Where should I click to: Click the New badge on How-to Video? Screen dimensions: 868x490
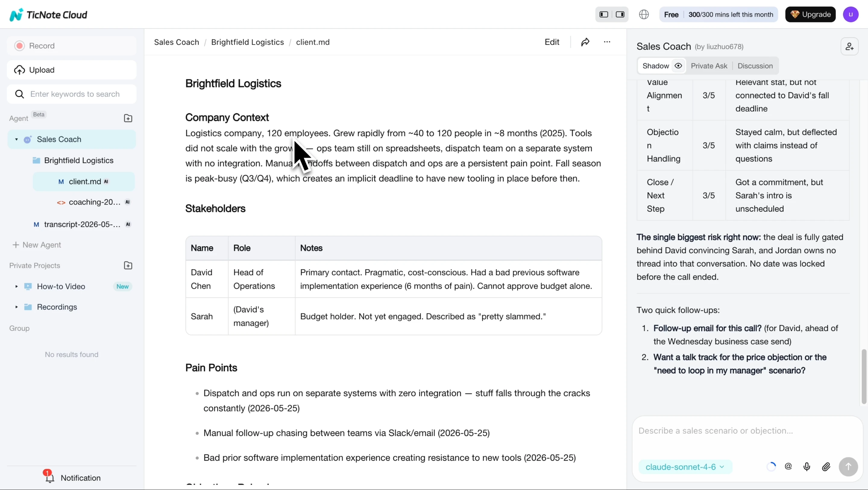coord(122,287)
